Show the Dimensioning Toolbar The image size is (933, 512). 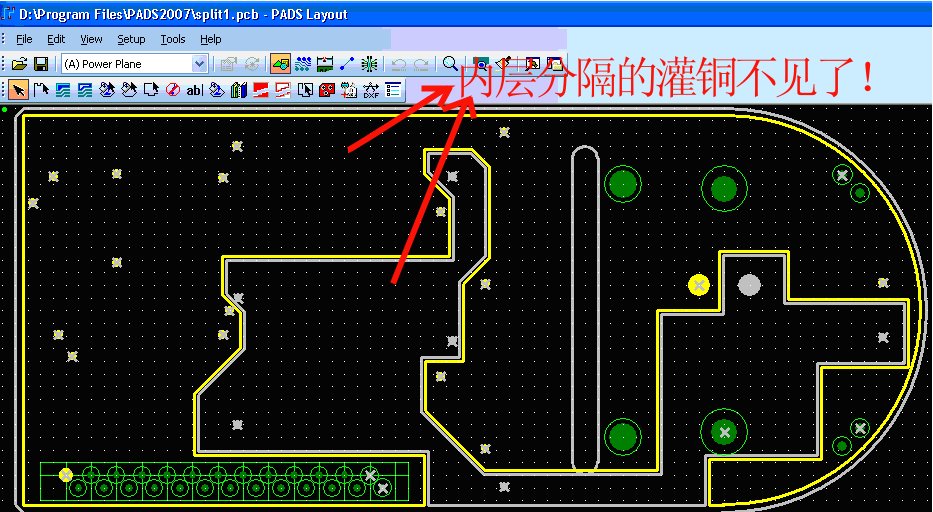[x=325, y=64]
